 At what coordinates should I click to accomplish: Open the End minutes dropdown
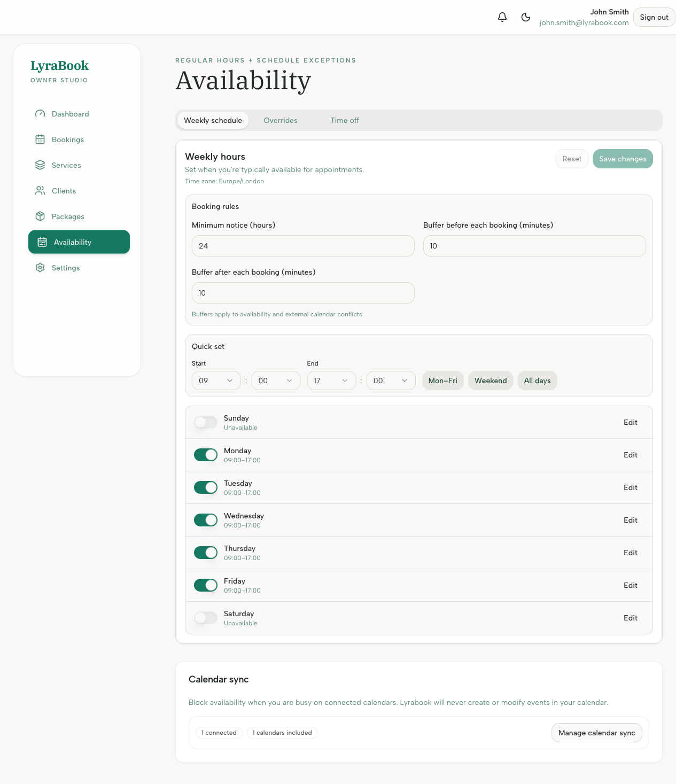point(391,381)
